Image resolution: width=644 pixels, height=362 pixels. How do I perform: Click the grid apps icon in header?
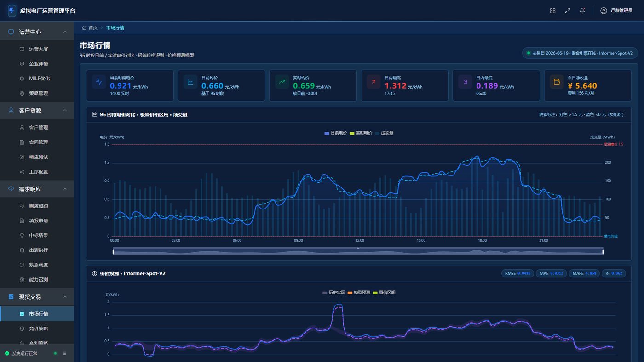(x=552, y=11)
